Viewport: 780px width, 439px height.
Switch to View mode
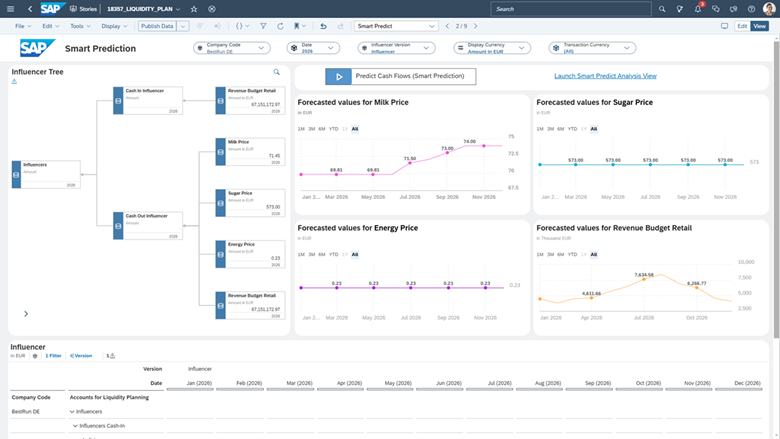760,26
